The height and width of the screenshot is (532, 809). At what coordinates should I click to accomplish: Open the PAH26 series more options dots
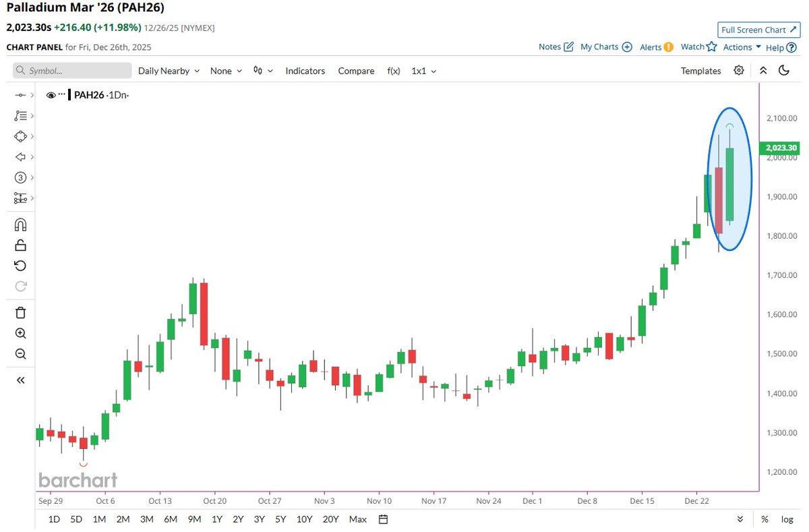(x=62, y=94)
